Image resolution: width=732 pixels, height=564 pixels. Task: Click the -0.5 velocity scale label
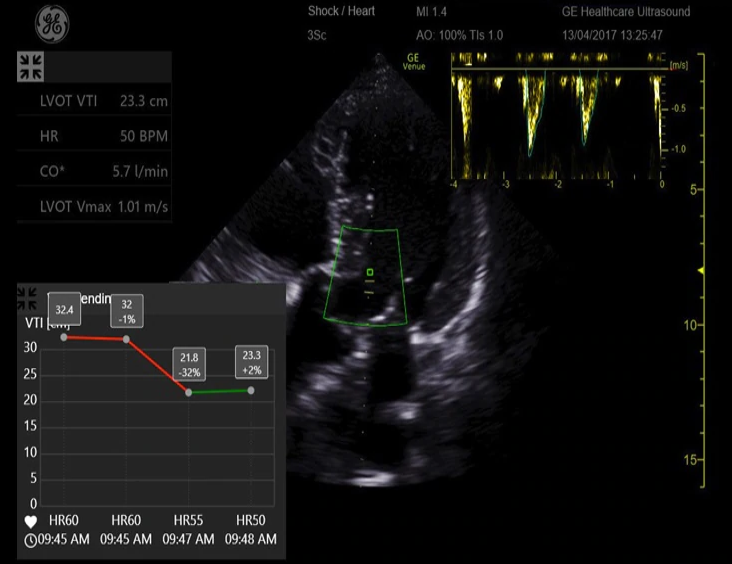[x=678, y=108]
